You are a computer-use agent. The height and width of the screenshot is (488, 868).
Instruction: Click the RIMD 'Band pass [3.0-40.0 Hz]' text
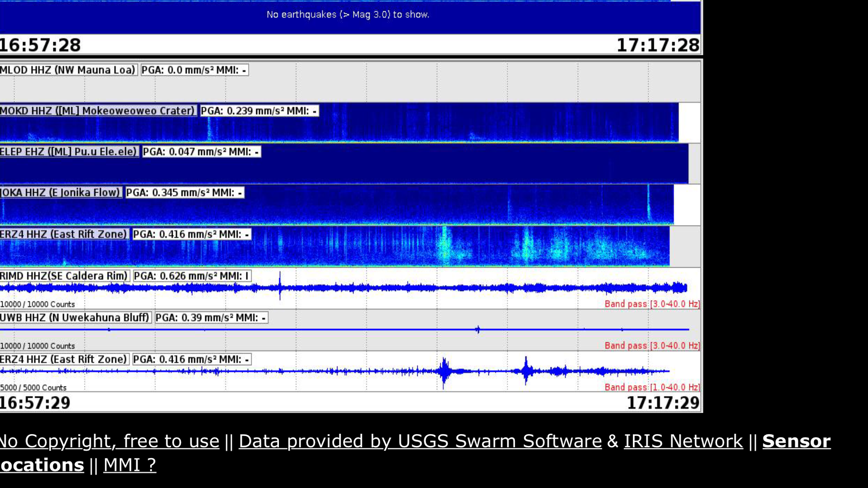point(652,304)
